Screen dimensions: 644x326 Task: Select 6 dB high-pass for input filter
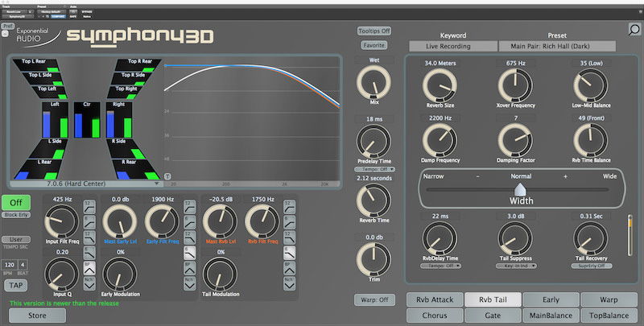pyautogui.click(x=89, y=222)
